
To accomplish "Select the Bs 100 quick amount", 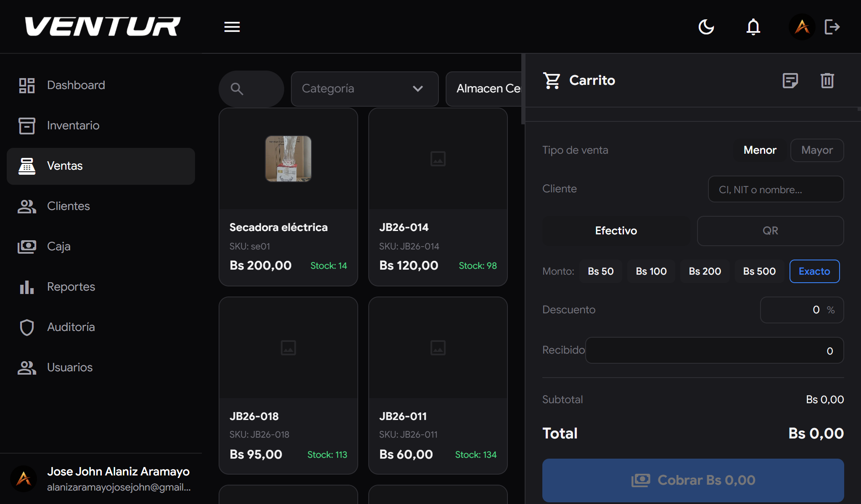I will click(651, 271).
